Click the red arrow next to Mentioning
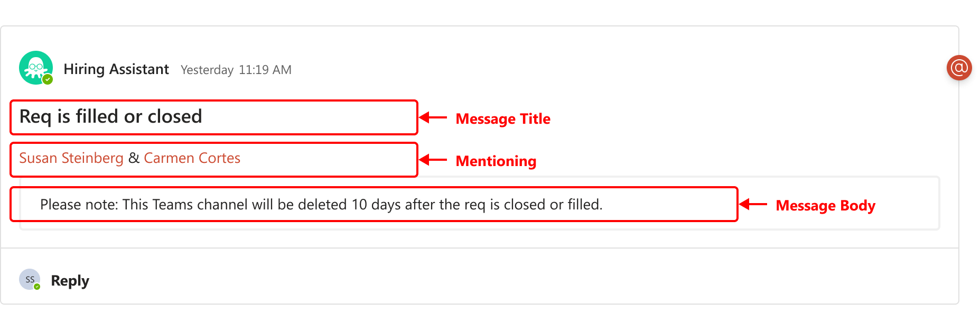This screenshot has height=330, width=980. 433,160
